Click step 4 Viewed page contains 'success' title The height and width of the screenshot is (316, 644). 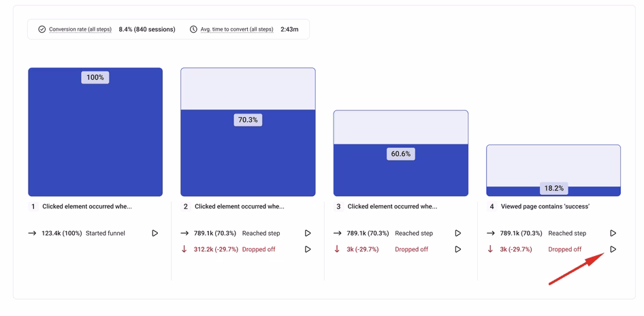coord(545,206)
